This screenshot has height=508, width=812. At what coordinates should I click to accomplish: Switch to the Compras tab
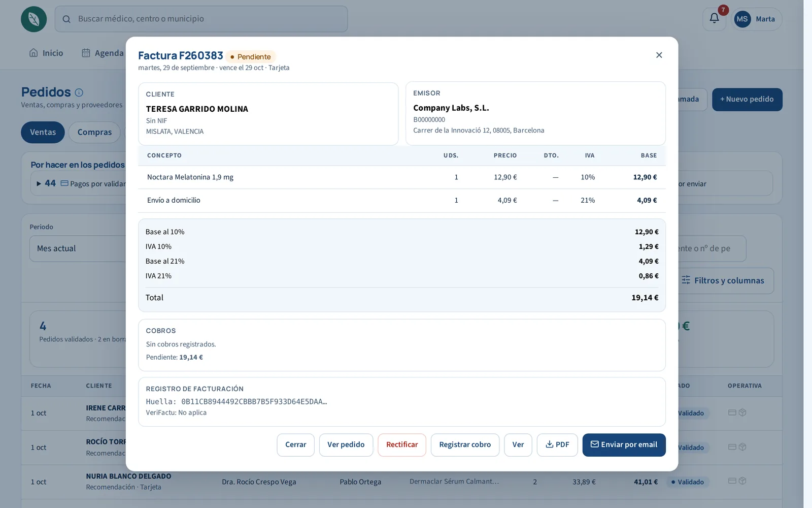click(94, 132)
